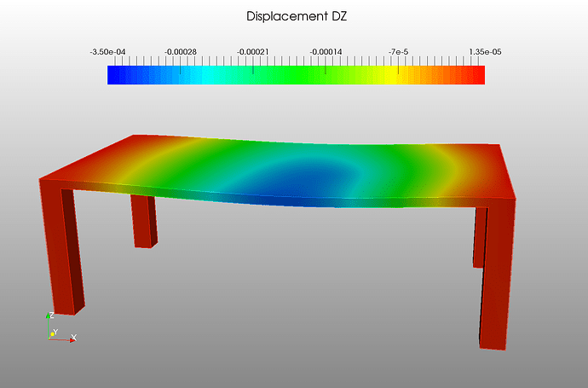588x388 pixels.
Task: Click the X axis label of orientation widget
Action: tap(74, 338)
